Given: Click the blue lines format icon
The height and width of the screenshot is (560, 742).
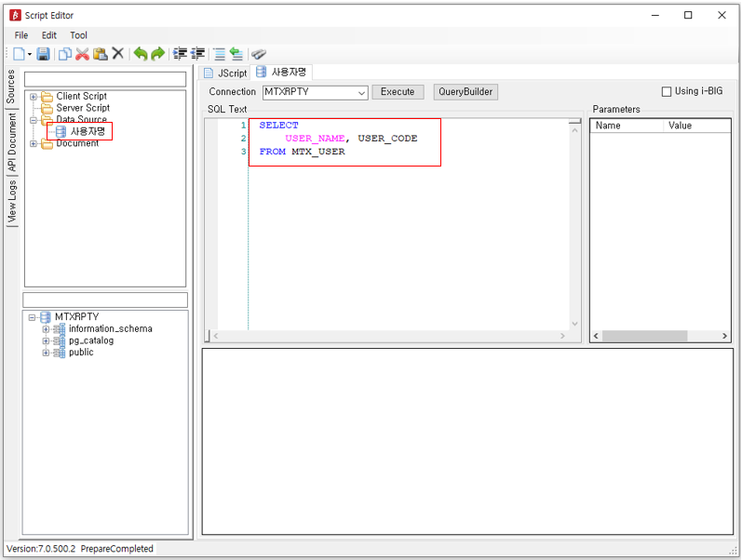Looking at the screenshot, I should [x=219, y=54].
